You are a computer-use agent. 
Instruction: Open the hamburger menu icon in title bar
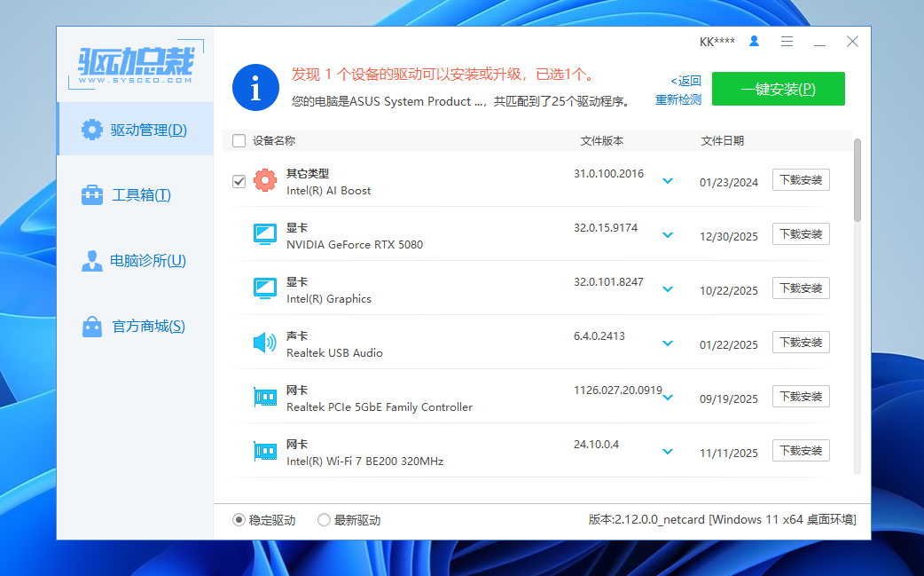[x=787, y=41]
